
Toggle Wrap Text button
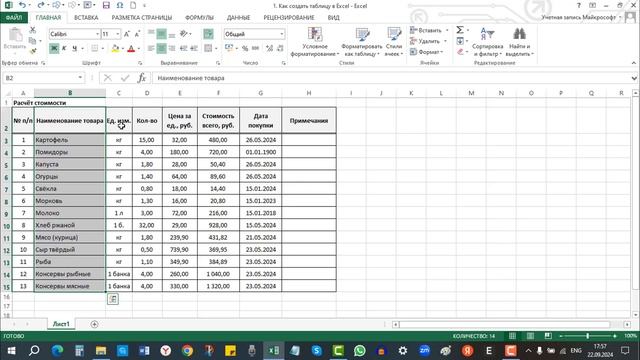pyautogui.click(x=208, y=34)
